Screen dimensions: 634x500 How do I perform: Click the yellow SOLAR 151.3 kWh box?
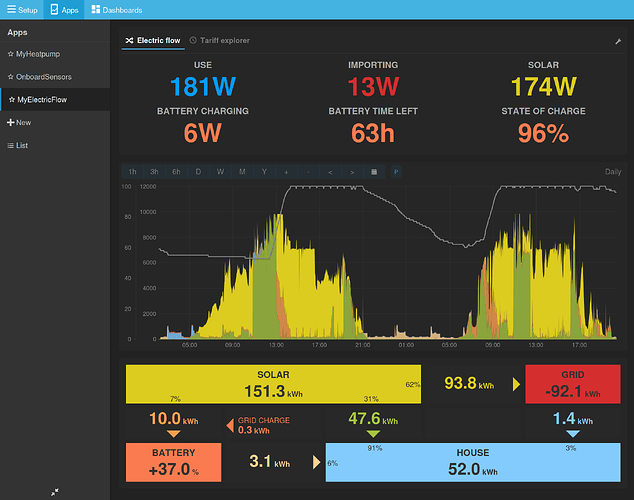click(273, 384)
